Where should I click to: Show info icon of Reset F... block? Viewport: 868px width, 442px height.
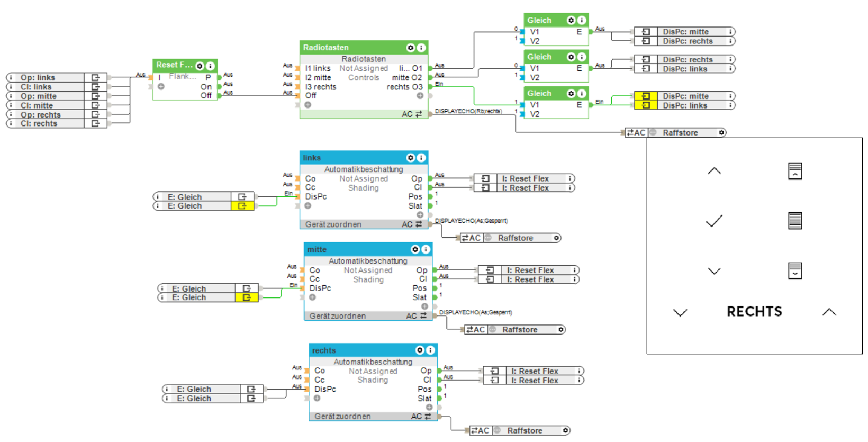(210, 66)
